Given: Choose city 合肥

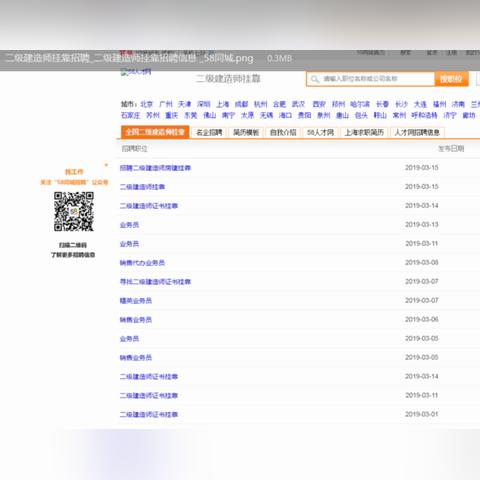Looking at the screenshot, I should click(279, 104).
